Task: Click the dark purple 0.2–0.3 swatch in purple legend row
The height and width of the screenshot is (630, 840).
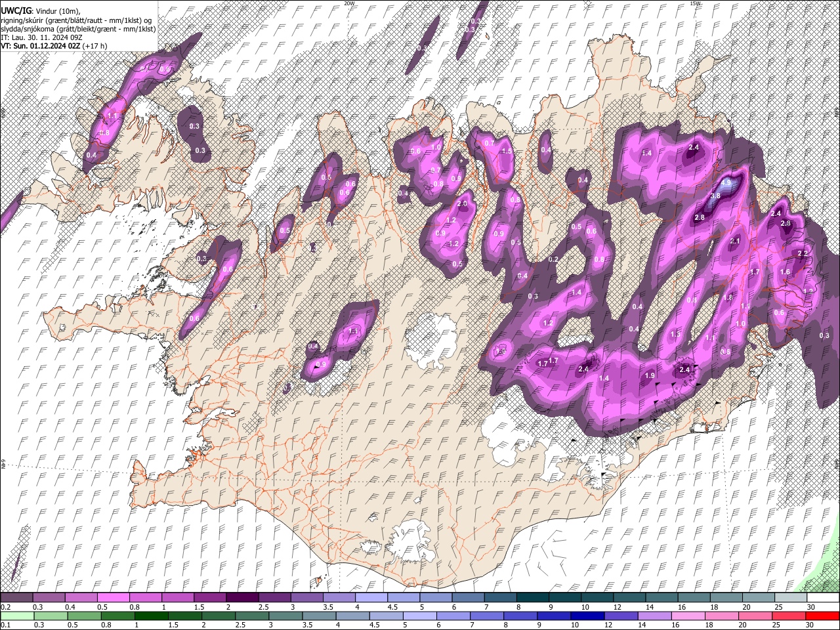Action: [x=16, y=598]
